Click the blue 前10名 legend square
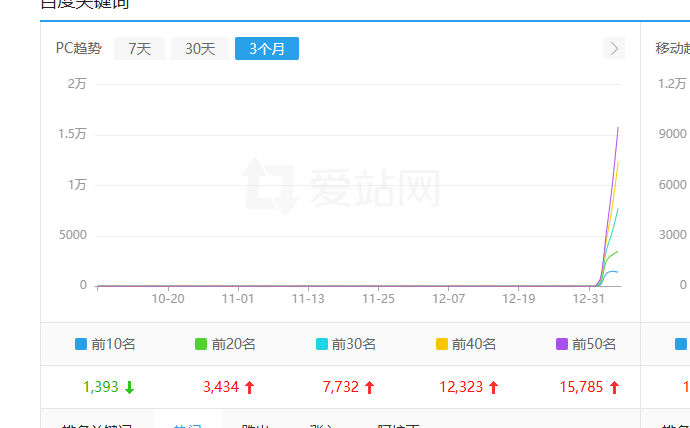This screenshot has width=690, height=428. point(81,344)
